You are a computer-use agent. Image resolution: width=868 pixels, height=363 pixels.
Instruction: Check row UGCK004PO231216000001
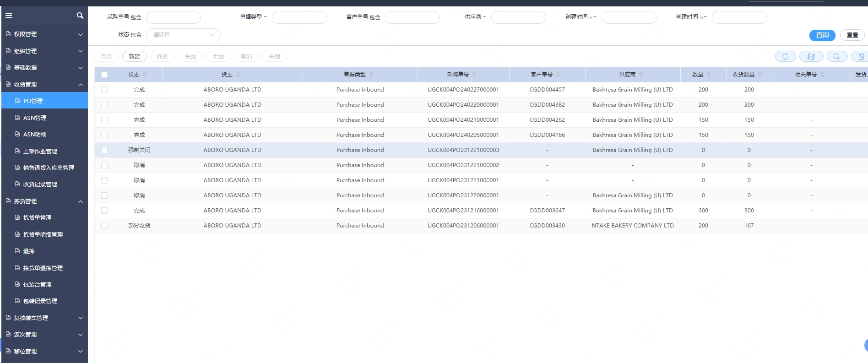(104, 211)
